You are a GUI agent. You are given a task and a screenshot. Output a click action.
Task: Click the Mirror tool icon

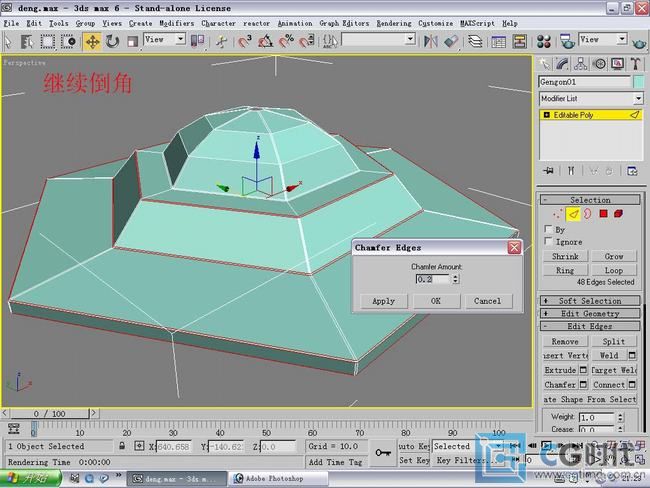click(431, 41)
